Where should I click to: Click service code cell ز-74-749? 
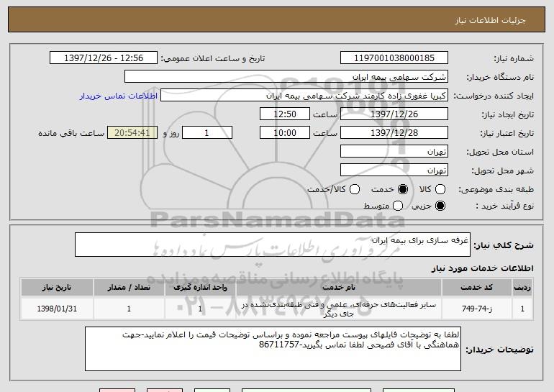pos(476,309)
